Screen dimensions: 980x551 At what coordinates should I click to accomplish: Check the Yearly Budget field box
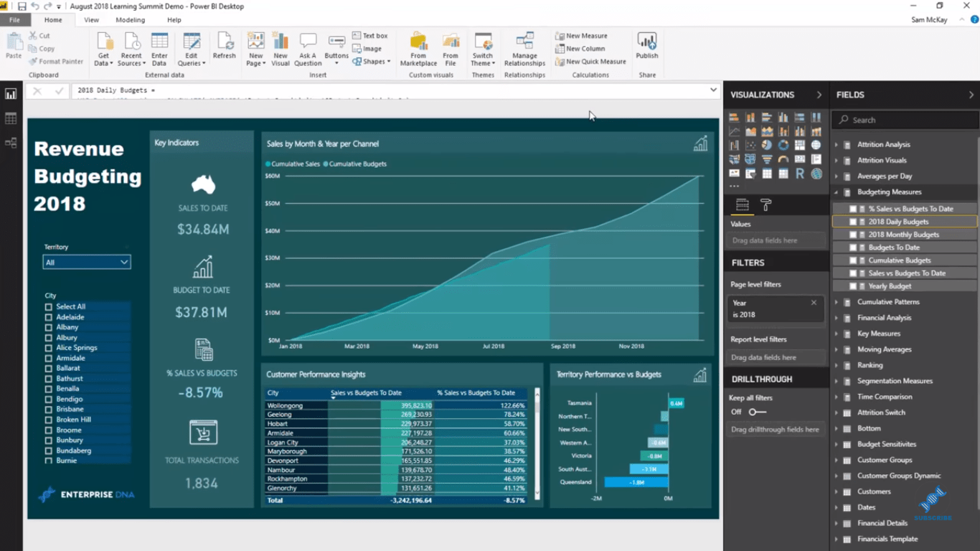tap(853, 286)
